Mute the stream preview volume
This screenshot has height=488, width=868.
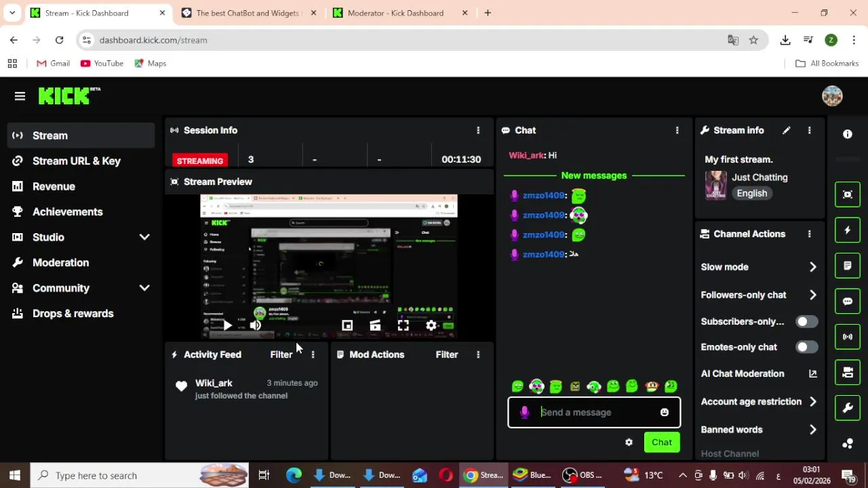[x=255, y=326]
